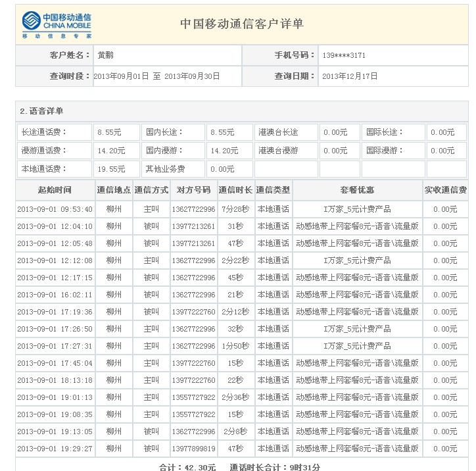Image resolution: width=476 pixels, height=471 pixels.
Task: Click duration 7分28秒
Action: (235, 209)
